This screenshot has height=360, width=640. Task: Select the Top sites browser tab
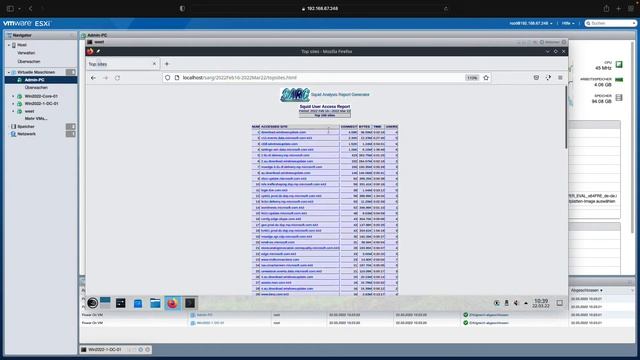122,64
